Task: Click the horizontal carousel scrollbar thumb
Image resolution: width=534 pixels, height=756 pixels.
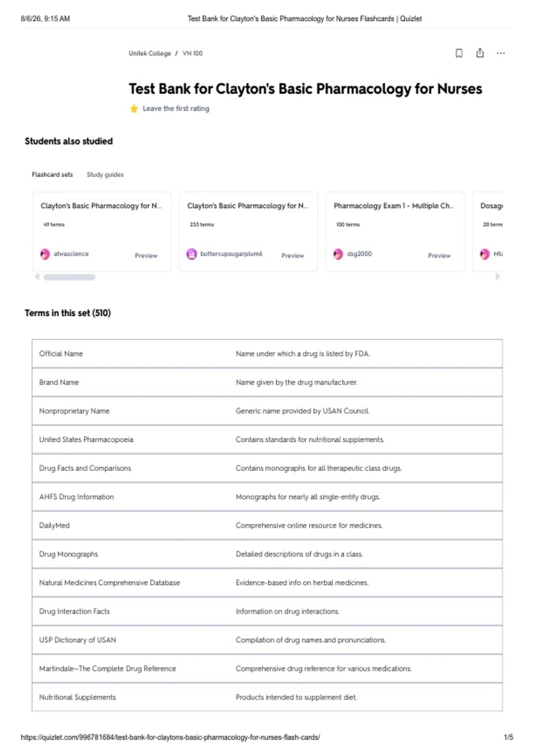Action: (x=69, y=277)
